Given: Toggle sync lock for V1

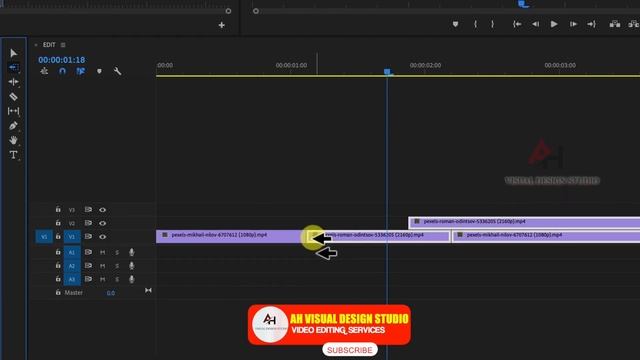Looking at the screenshot, I should [x=88, y=236].
